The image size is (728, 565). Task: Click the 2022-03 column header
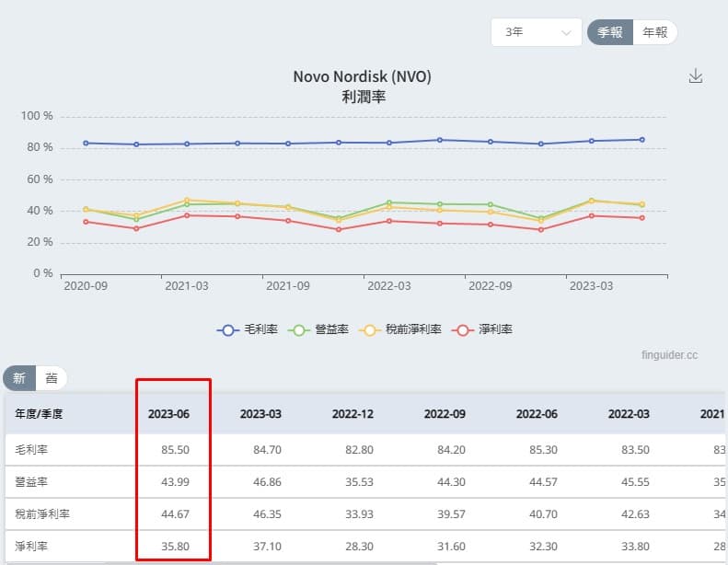point(629,414)
